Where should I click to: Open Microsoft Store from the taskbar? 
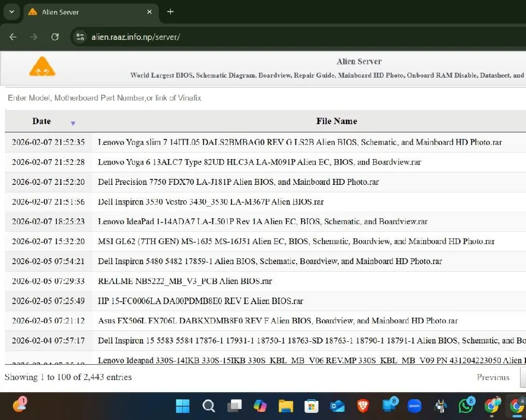point(311,406)
